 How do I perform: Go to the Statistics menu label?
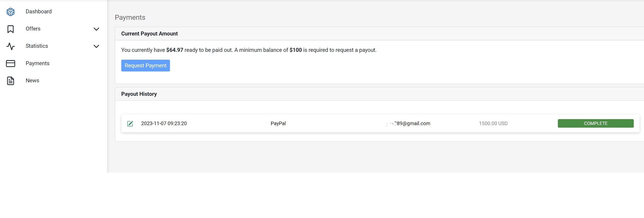[37, 46]
